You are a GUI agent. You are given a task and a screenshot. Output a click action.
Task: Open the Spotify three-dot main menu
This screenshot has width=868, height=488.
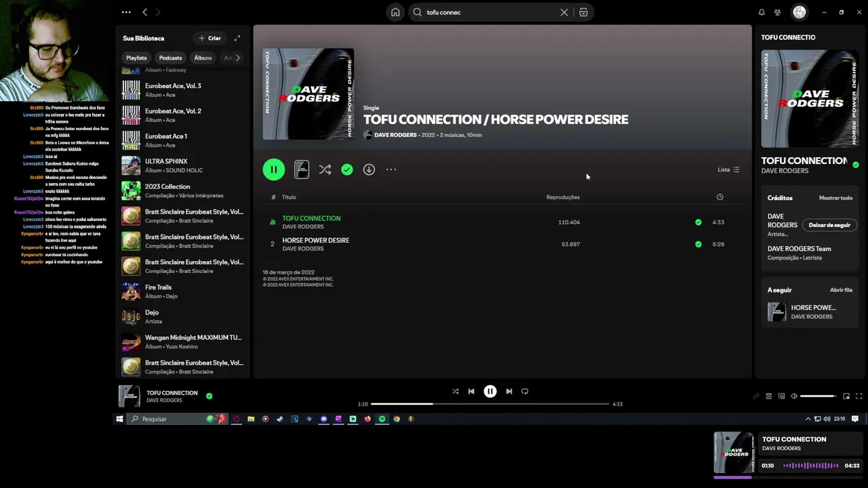[x=126, y=12]
